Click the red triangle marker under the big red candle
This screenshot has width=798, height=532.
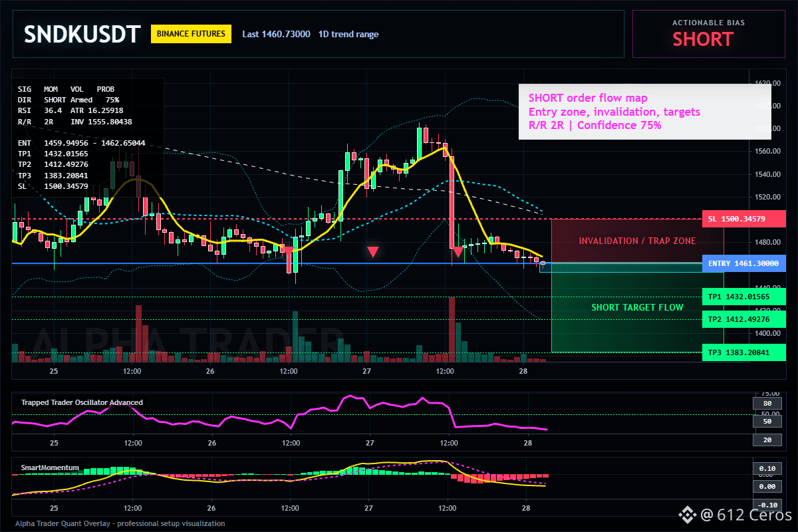[458, 252]
